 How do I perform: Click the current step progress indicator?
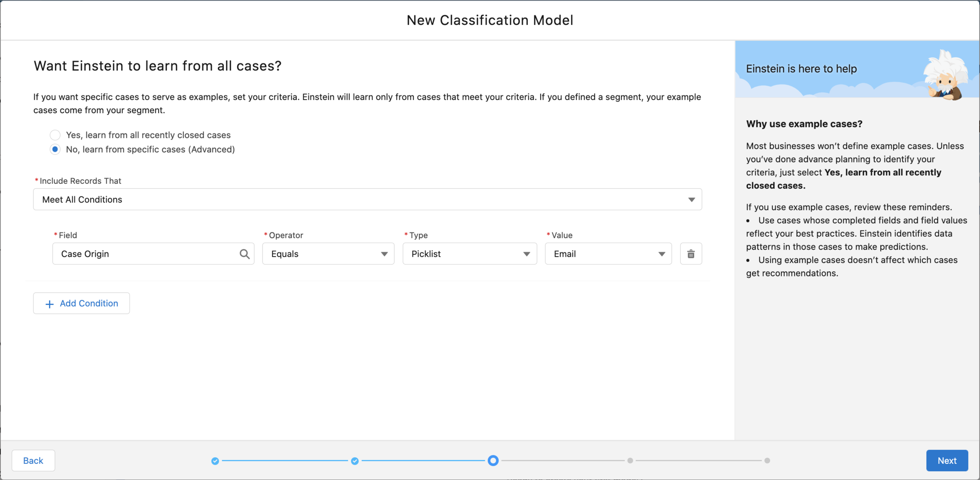[493, 461]
